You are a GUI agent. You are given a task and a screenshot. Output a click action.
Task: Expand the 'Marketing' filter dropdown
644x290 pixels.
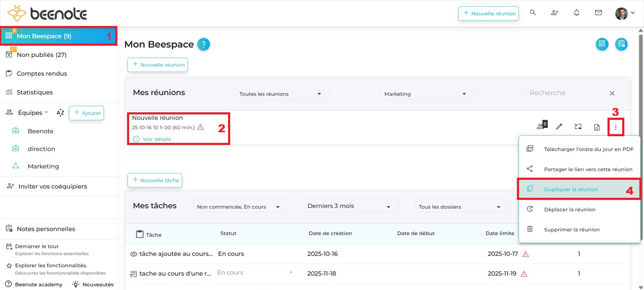(427, 93)
